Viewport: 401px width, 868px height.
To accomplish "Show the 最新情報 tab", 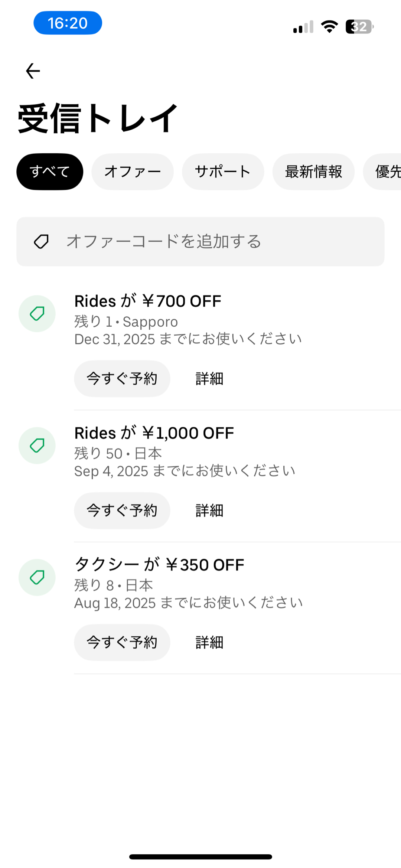I will click(x=313, y=172).
